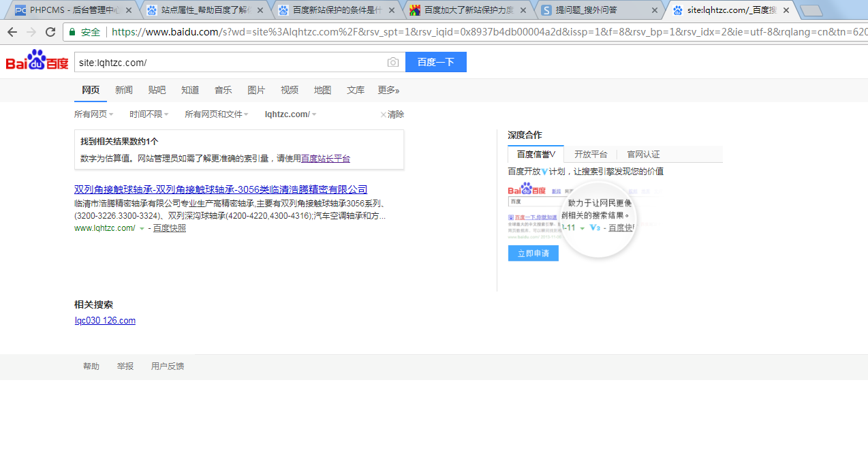Screen dimensions: 868x455
Task: Reload the page
Action: 50,32
